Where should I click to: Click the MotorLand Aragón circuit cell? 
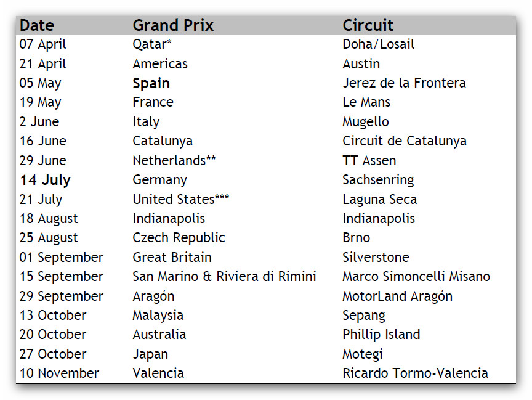point(397,296)
